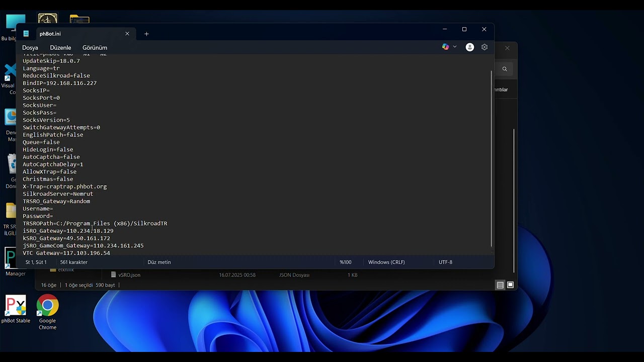Click the Explorer search icon
Viewport: 644px width, 362px height.
[505, 69]
